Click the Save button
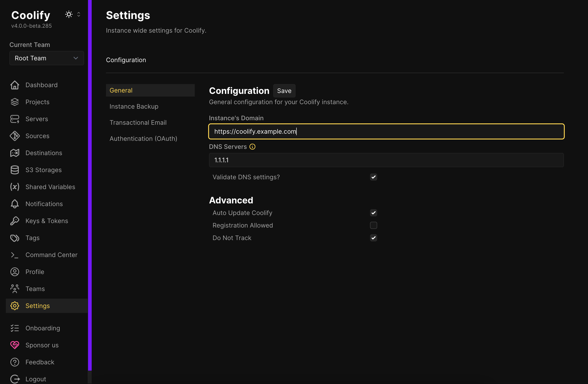This screenshot has height=384, width=588. (x=284, y=91)
